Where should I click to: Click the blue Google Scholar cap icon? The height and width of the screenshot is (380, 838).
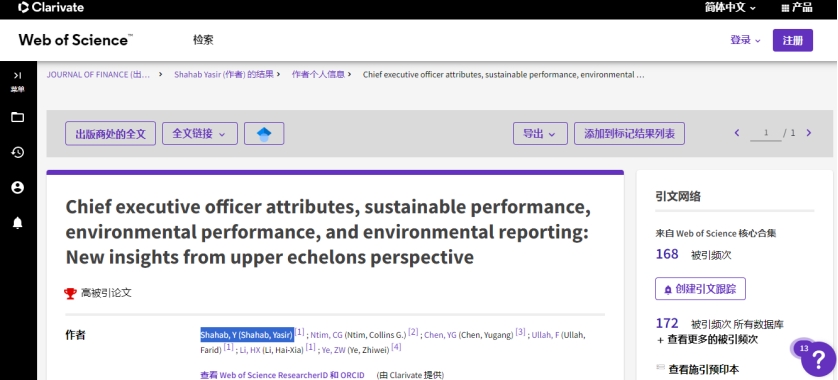point(264,134)
